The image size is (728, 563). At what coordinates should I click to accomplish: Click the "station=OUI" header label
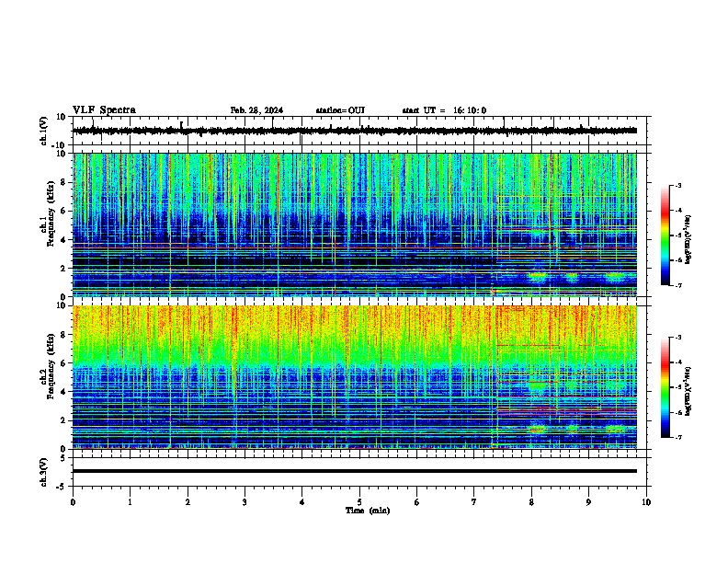(340, 110)
